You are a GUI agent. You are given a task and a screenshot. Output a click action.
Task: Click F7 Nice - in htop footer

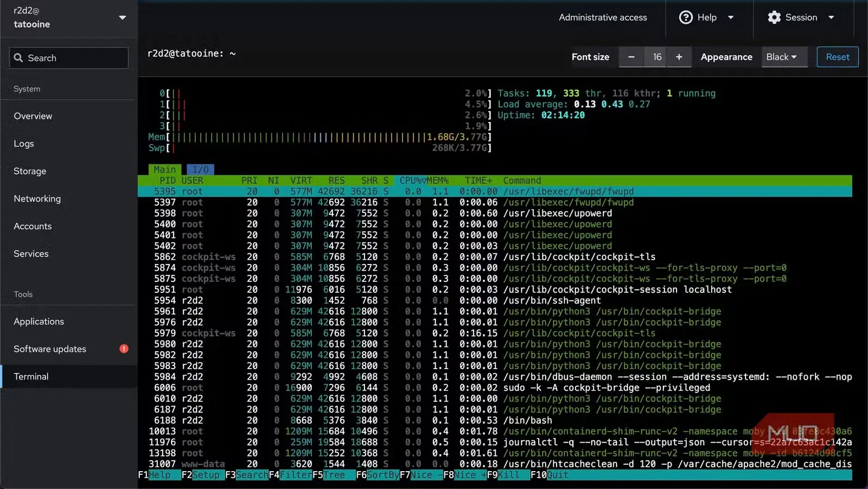point(422,475)
